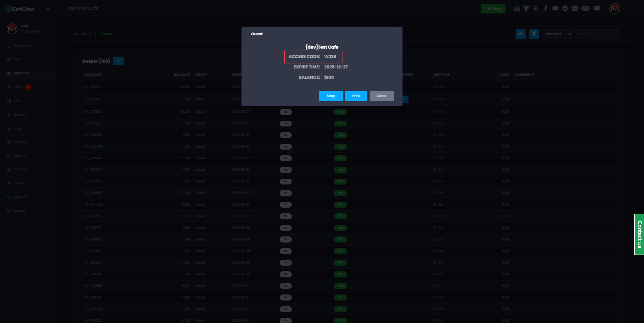644x323 pixels.
Task: Click the COMMENTS column header
Action: coord(525,75)
